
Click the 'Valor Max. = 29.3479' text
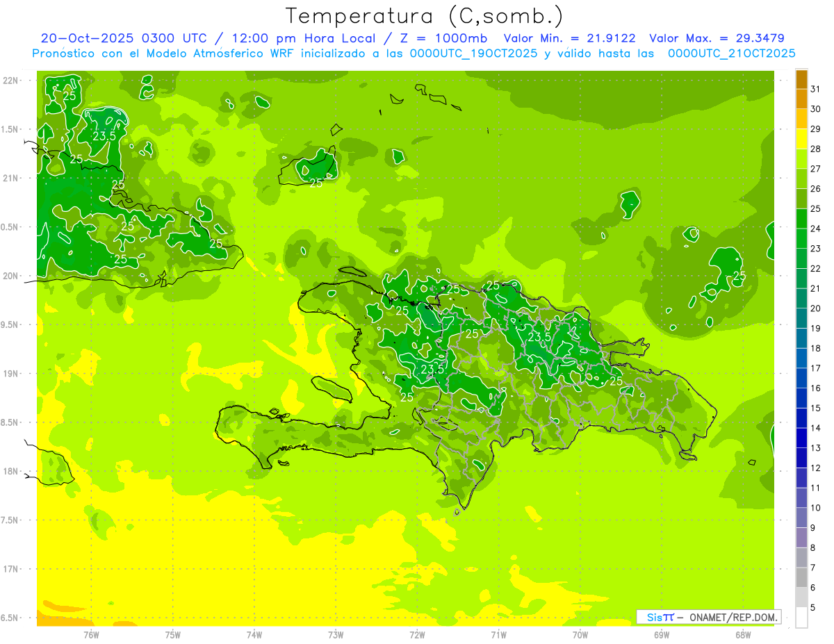pos(717,38)
